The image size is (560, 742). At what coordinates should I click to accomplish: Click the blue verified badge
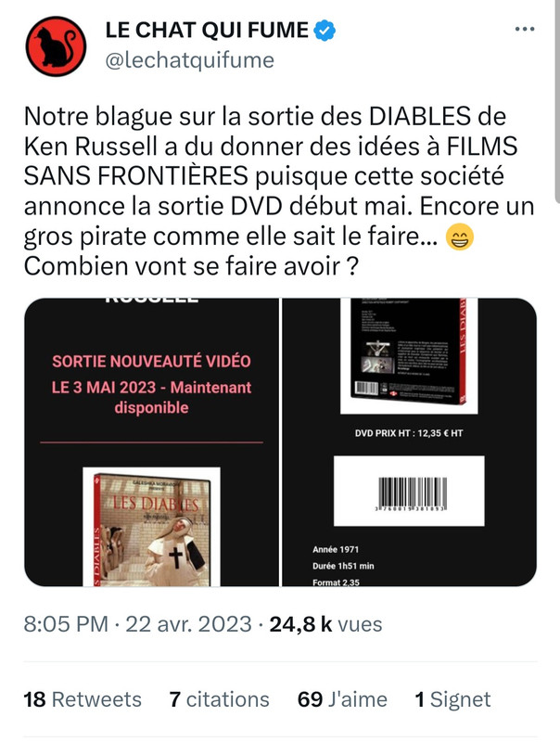click(x=325, y=31)
